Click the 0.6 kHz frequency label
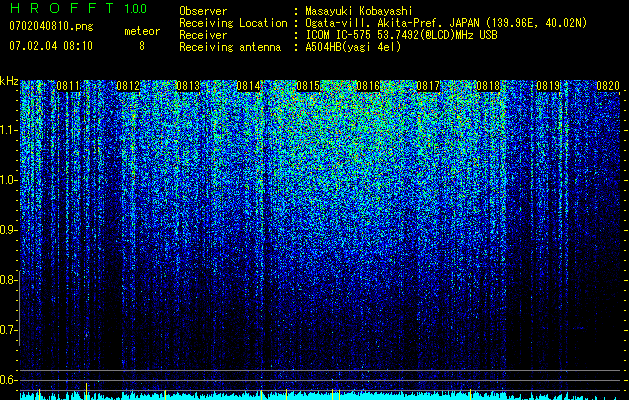629x400 pixels. (8, 380)
